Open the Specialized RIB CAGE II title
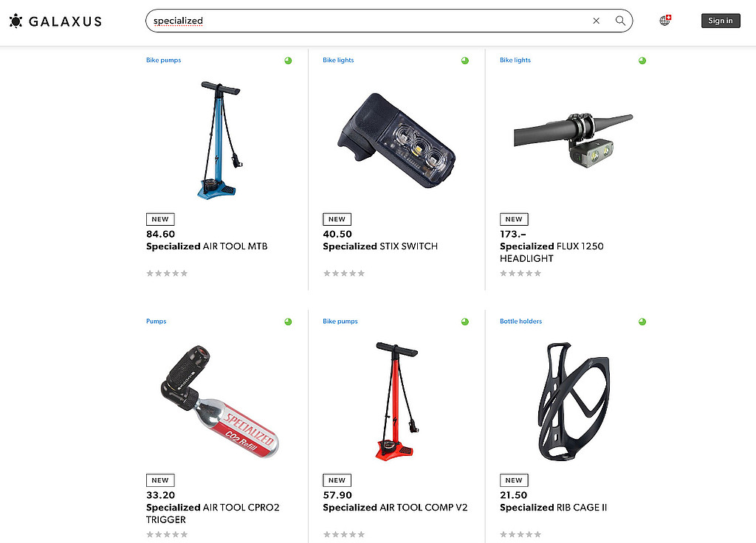Viewport: 756px width, 543px height. tap(553, 508)
